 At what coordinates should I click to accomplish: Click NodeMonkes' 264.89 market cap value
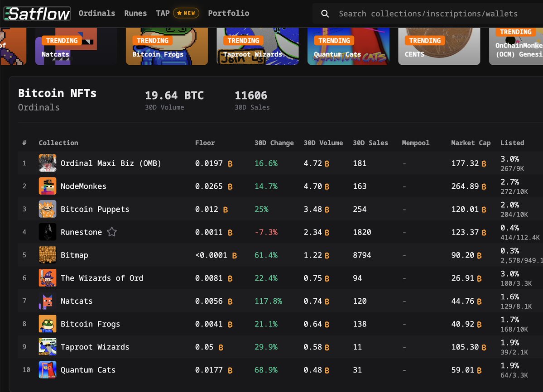465,186
